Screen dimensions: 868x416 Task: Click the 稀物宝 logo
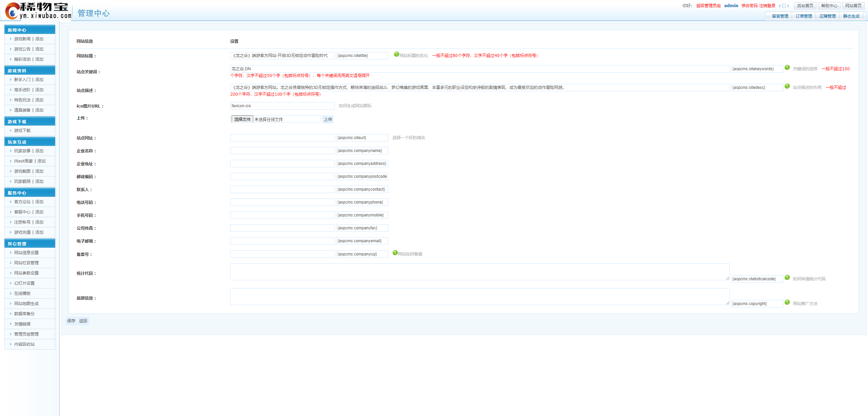tap(37, 11)
